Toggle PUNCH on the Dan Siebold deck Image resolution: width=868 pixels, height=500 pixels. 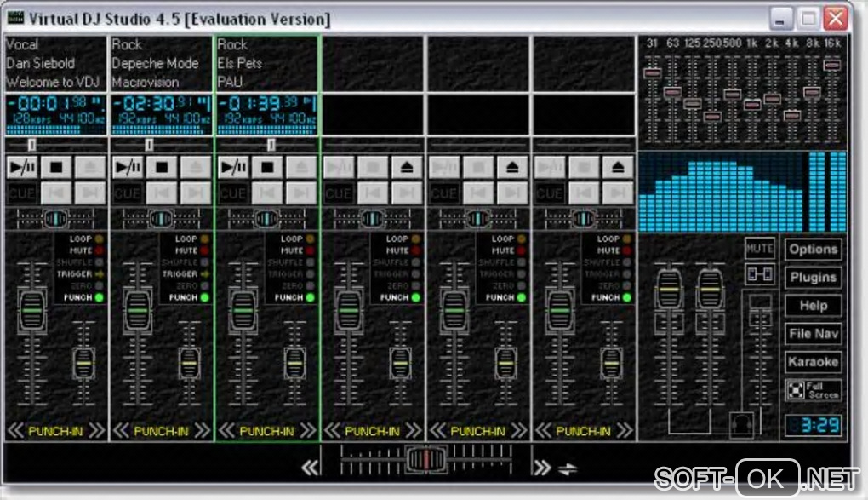click(99, 297)
